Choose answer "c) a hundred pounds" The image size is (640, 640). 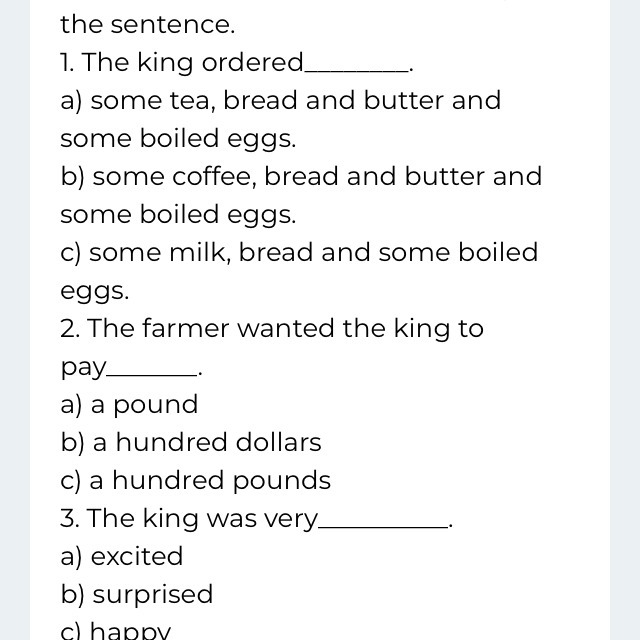[195, 481]
